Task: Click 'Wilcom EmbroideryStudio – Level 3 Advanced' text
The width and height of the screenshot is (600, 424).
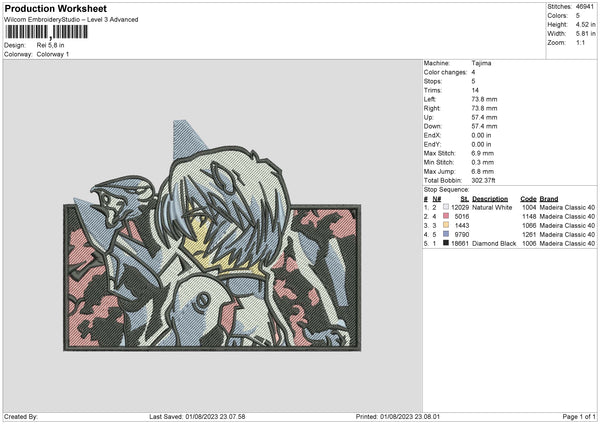Action: click(71, 20)
